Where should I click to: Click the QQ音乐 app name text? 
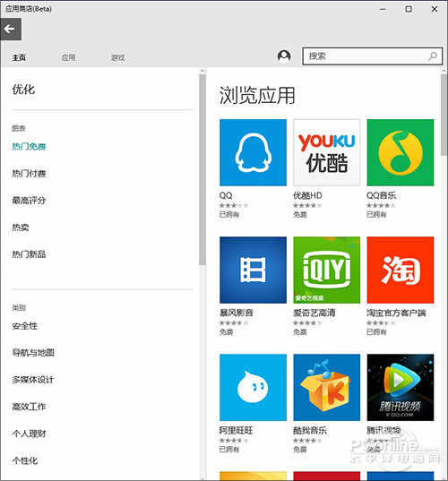[381, 195]
